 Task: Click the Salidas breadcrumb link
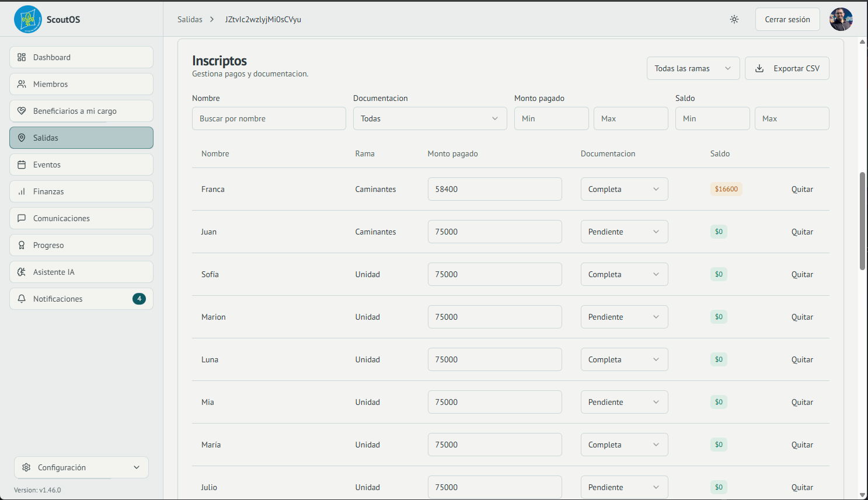(190, 19)
